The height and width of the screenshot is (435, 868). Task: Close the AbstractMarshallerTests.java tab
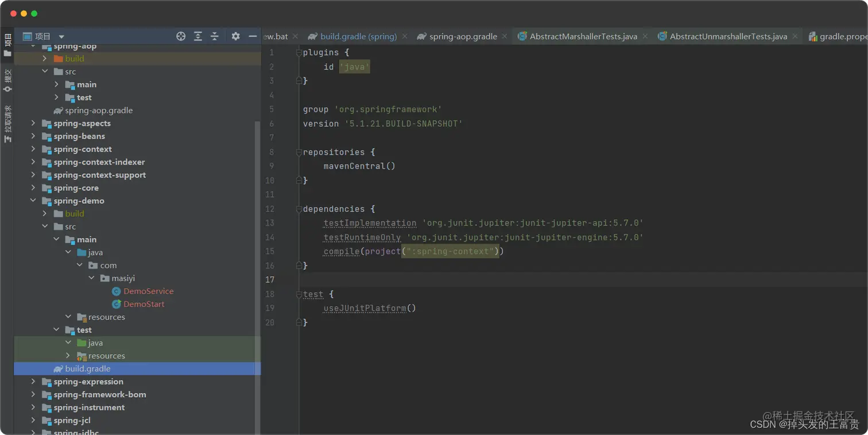645,36
